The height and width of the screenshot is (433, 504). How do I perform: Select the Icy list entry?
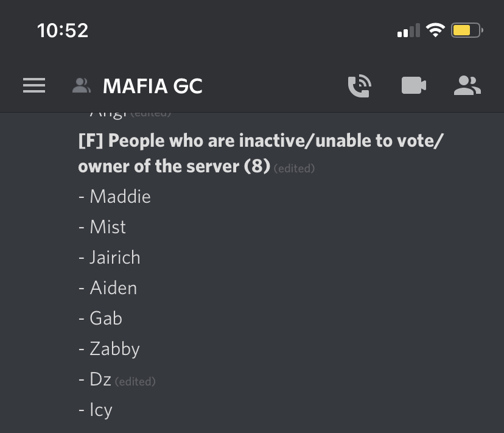tap(96, 410)
